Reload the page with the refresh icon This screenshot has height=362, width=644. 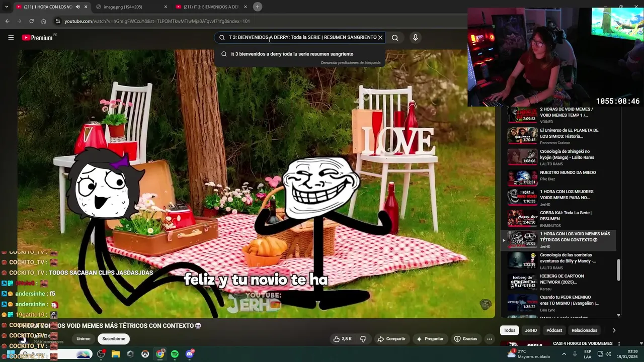pos(31,21)
